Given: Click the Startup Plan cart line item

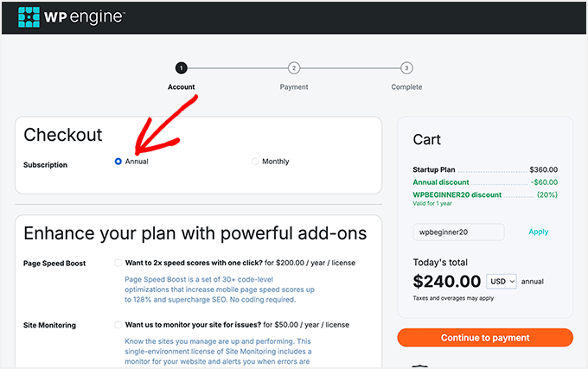Looking at the screenshot, I should 434,170.
